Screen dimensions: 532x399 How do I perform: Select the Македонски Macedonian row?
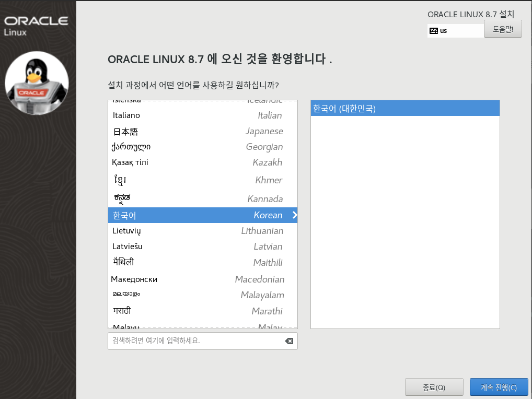pyautogui.click(x=203, y=279)
